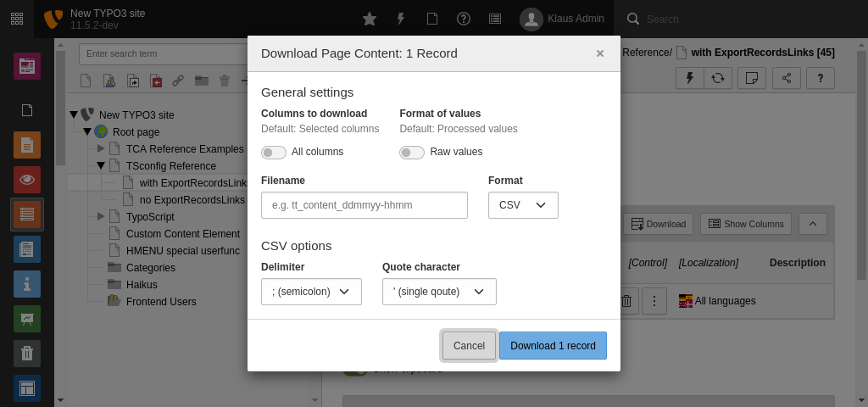Open the application information list icon
Screen dimensions: 868x407
click(x=495, y=19)
